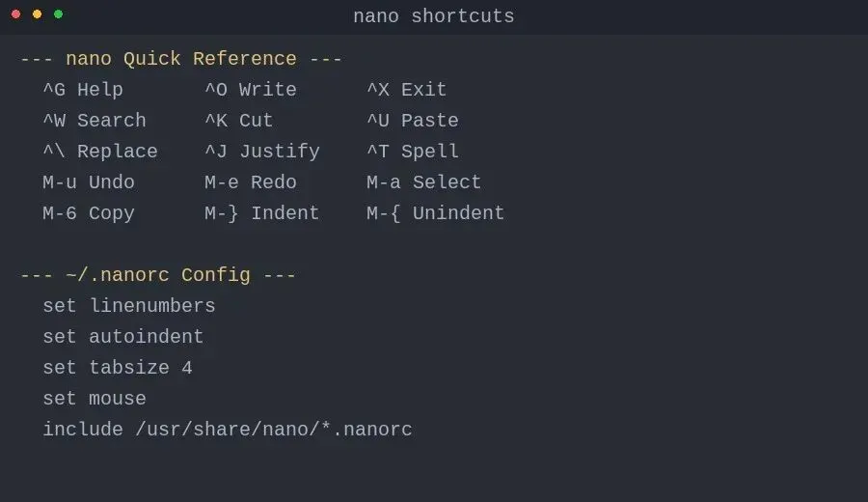Click the 'M-a Select' shortcut text
This screenshot has width=868, height=502.
click(x=424, y=182)
